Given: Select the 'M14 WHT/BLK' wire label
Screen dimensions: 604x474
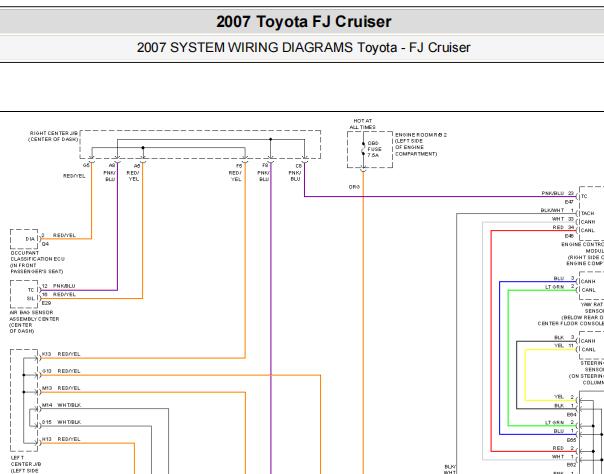Looking at the screenshot, I should pos(61,405).
